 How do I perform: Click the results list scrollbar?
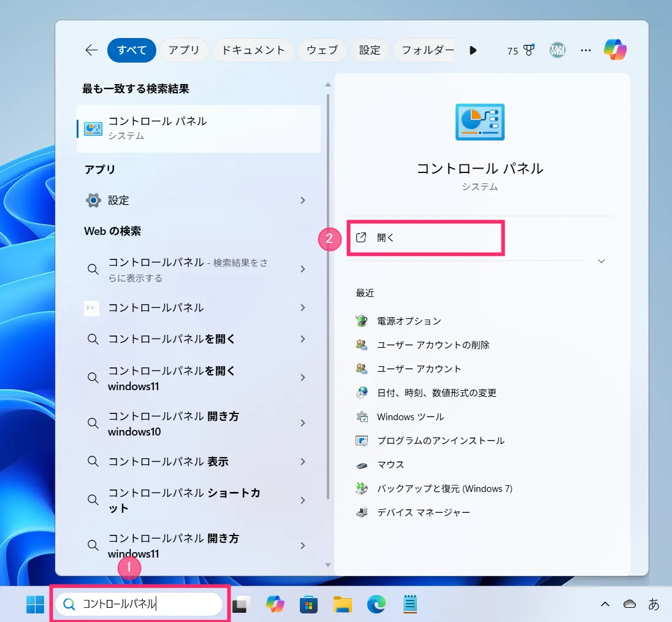click(x=328, y=296)
